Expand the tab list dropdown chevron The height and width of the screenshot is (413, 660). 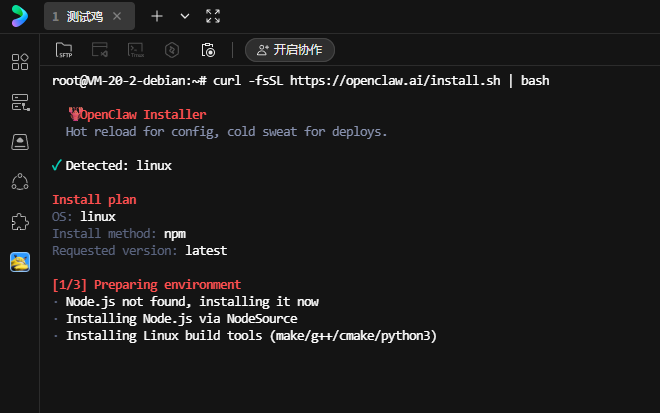[185, 16]
